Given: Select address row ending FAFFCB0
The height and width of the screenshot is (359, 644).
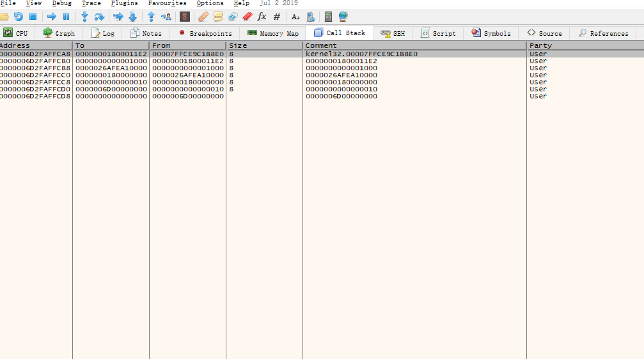Looking at the screenshot, I should tap(35, 61).
